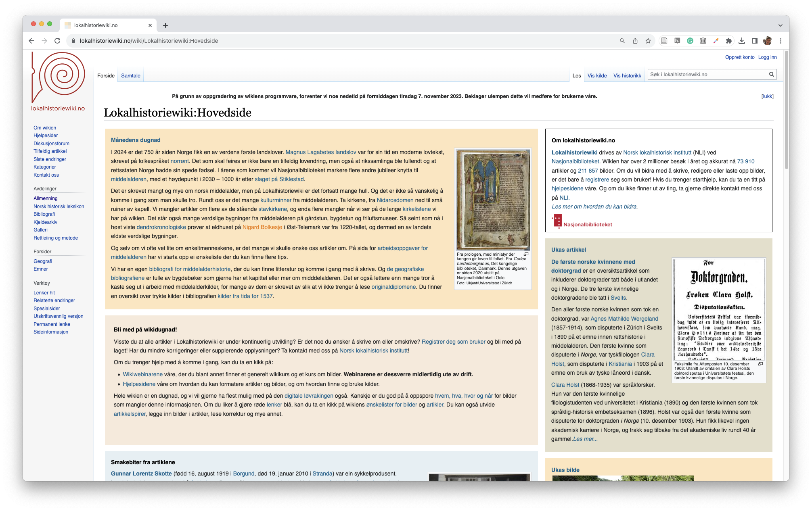The image size is (812, 511).
Task: Switch to the Samtale tab
Action: (131, 75)
